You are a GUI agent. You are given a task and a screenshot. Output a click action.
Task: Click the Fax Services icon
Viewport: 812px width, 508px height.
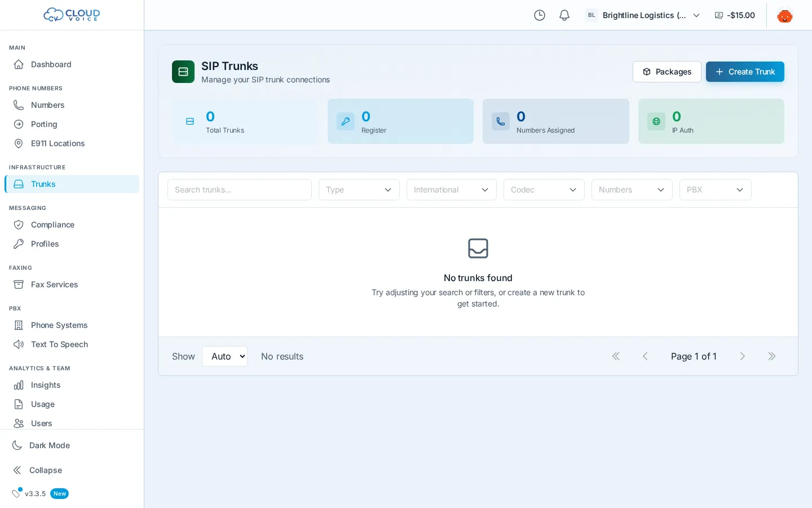19,284
